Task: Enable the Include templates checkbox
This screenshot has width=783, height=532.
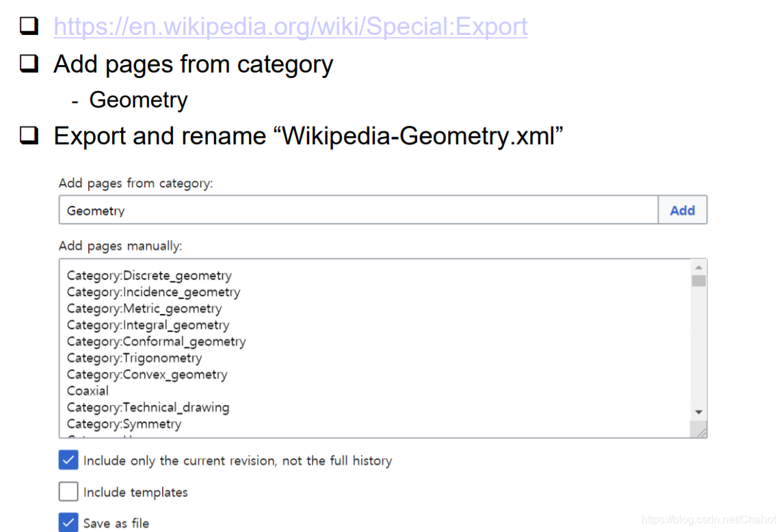Action: tap(68, 492)
